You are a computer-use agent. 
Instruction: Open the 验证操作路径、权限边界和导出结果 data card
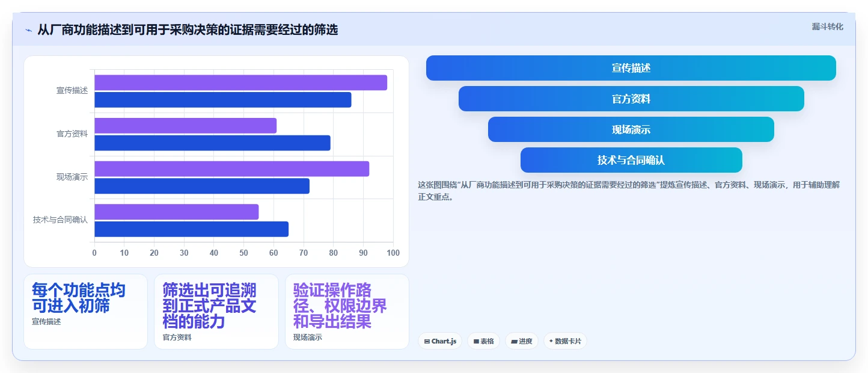[347, 312]
